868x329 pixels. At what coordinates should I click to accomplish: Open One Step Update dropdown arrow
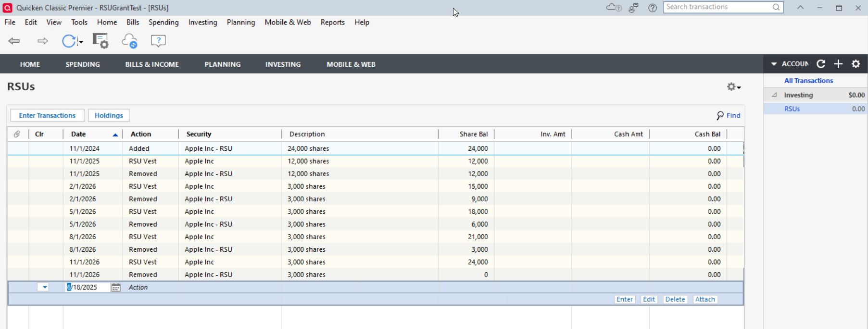click(81, 42)
